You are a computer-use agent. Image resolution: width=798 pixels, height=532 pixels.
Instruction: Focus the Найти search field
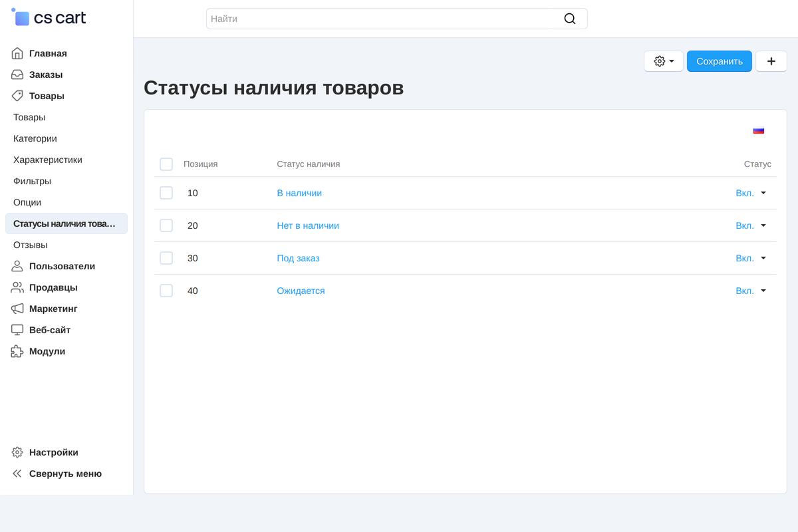[396, 19]
